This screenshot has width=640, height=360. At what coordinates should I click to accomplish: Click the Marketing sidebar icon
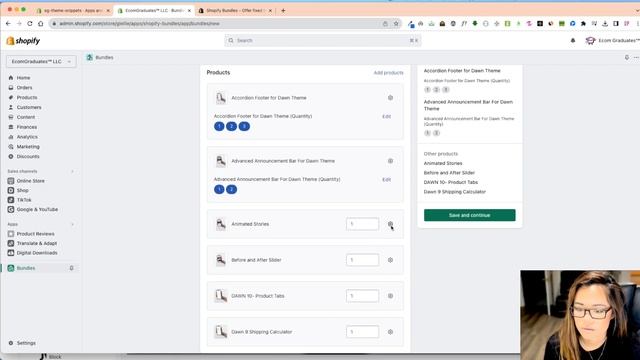click(11, 147)
